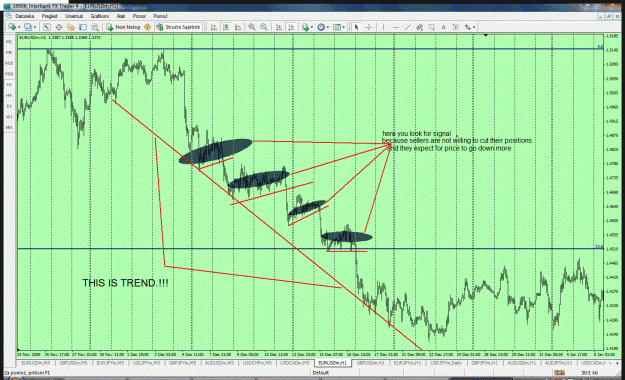The height and width of the screenshot is (380, 625).
Task: Toggle the Terminal panel icon
Action: click(83, 27)
